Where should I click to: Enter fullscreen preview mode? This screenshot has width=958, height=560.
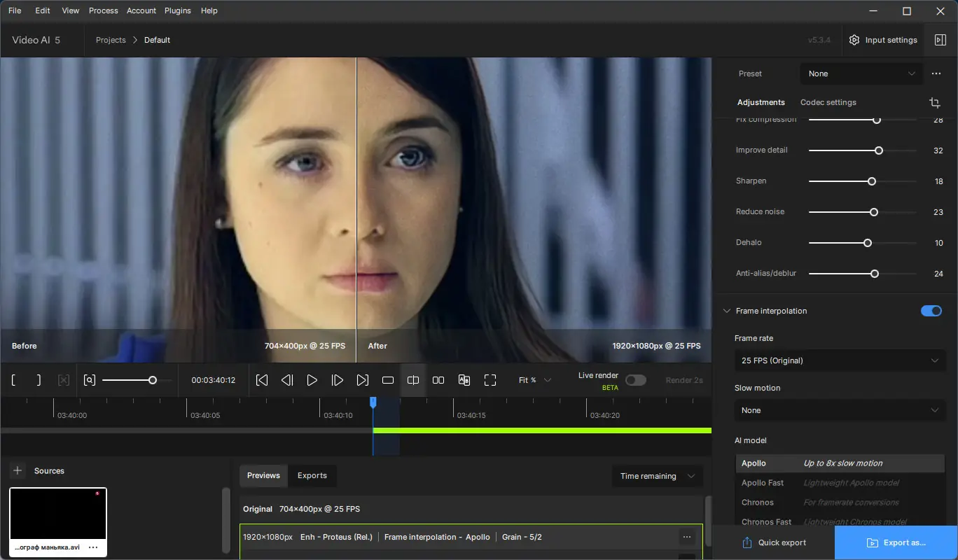(x=490, y=380)
